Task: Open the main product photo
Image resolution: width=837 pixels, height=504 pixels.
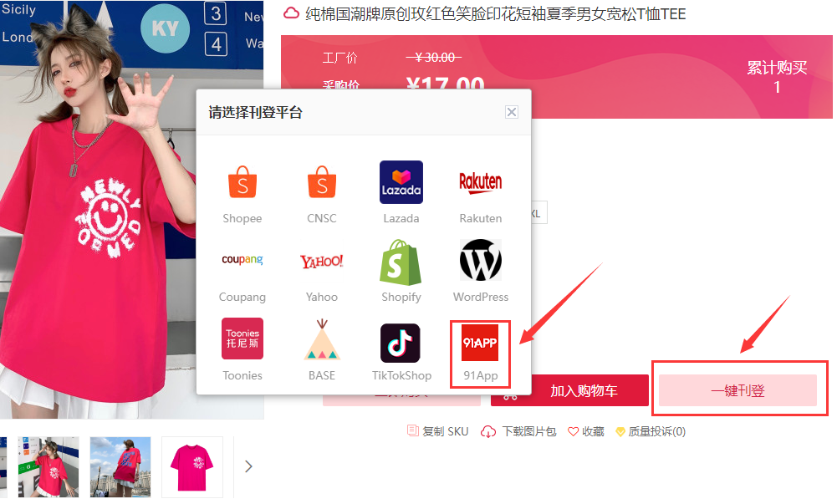Action: coord(131,209)
